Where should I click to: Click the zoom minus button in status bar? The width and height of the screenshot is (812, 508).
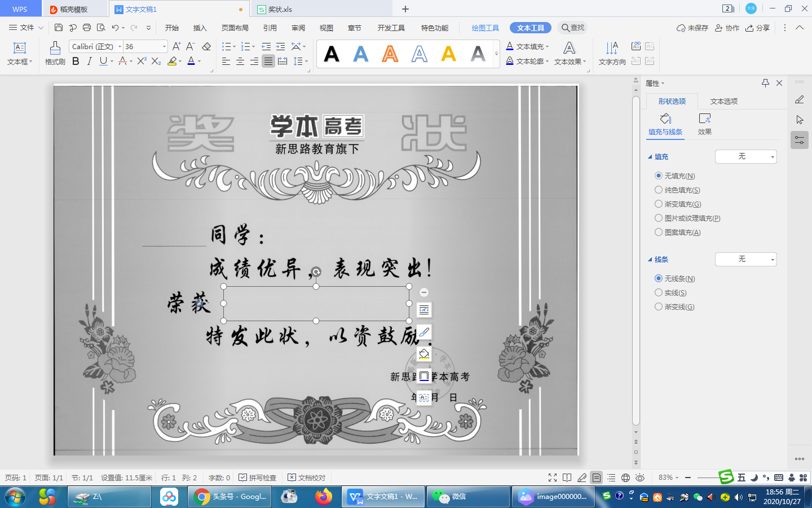click(688, 478)
